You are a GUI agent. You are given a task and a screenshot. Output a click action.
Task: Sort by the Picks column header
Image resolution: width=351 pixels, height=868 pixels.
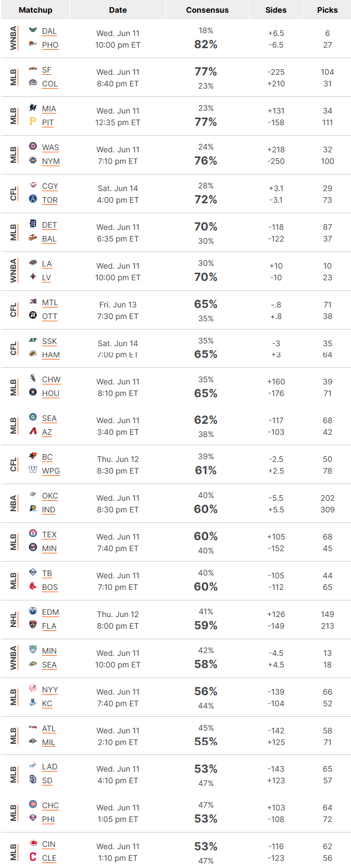(327, 10)
